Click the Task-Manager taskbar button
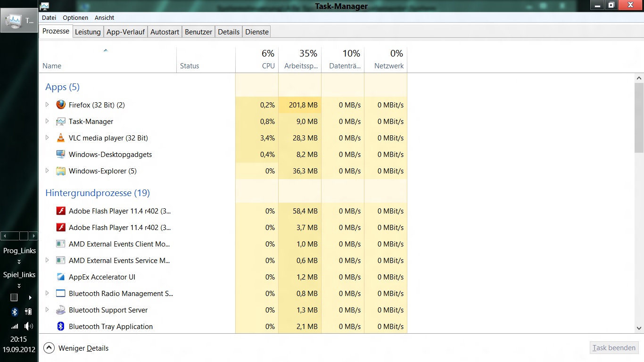The height and width of the screenshot is (362, 644). [x=19, y=21]
